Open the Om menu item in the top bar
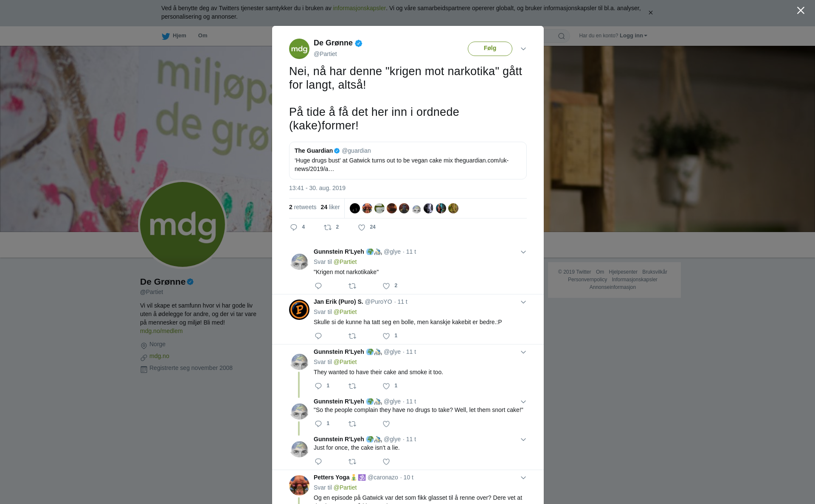 tap(202, 36)
